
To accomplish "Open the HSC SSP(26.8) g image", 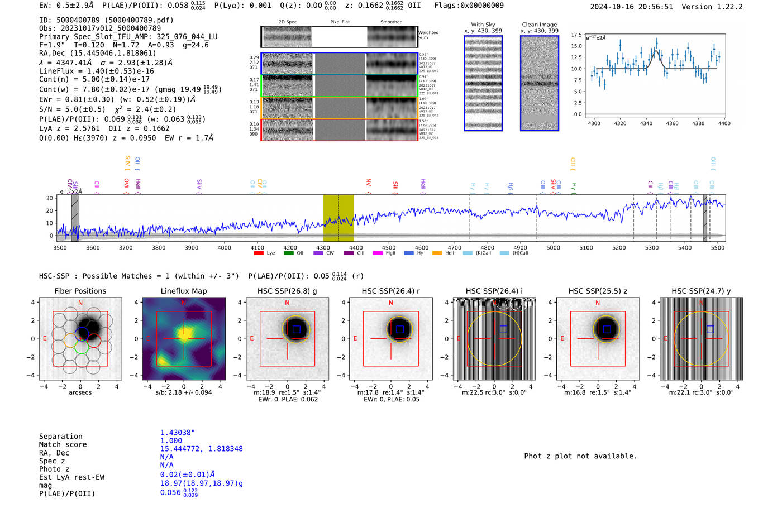I will 287,339.
